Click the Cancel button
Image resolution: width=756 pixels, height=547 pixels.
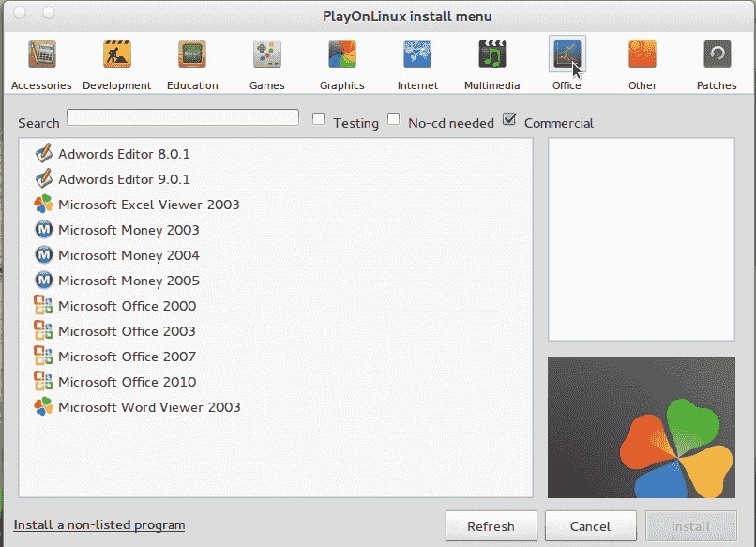click(590, 525)
